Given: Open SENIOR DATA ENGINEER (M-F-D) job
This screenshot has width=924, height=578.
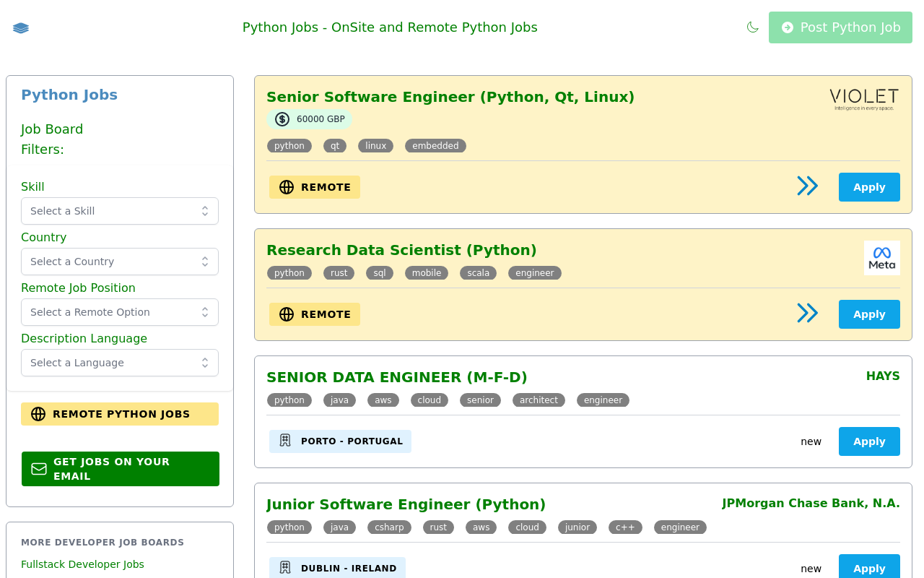Looking at the screenshot, I should click(397, 377).
